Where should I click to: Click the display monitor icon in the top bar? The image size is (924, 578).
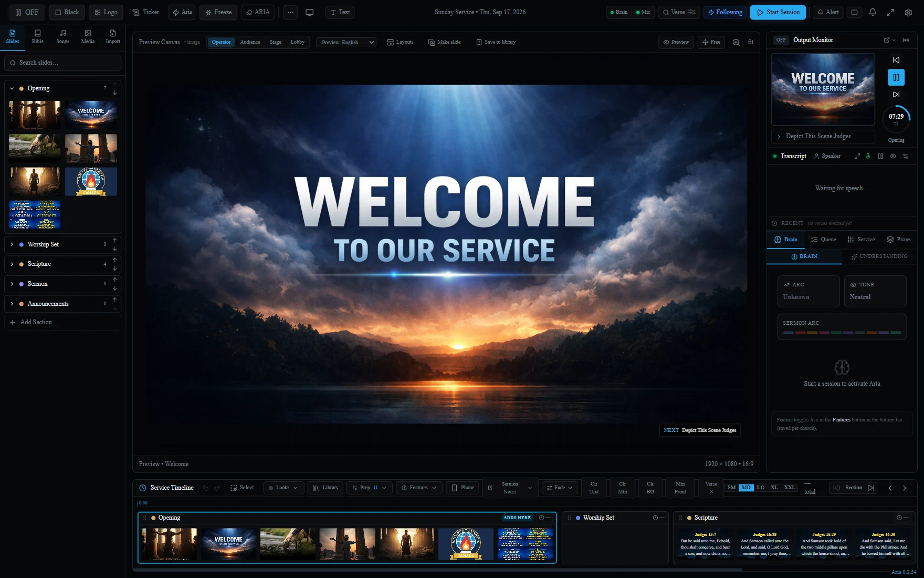click(x=310, y=12)
